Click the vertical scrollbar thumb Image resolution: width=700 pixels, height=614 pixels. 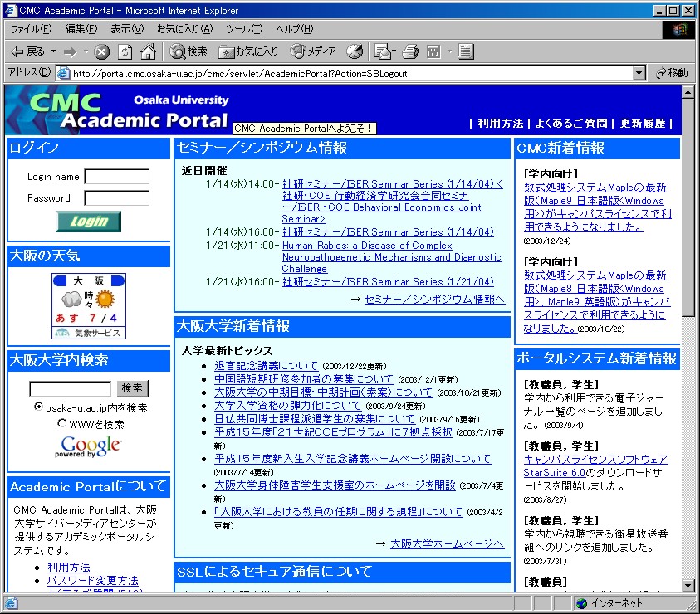tap(688, 208)
